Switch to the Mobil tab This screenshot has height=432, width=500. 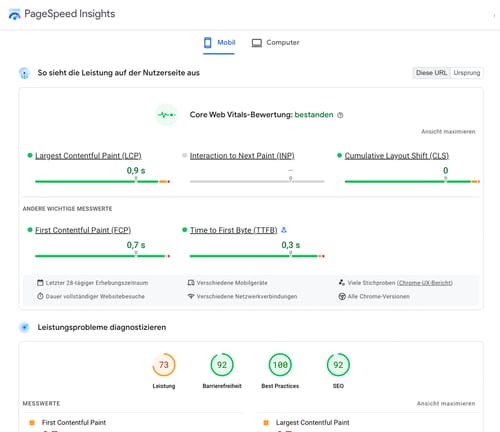click(219, 43)
